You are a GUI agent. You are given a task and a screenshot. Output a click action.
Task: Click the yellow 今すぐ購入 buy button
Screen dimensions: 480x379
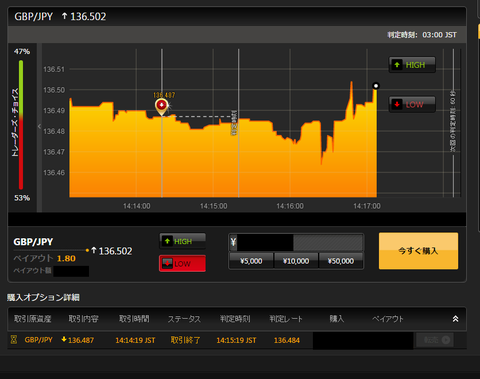point(418,251)
